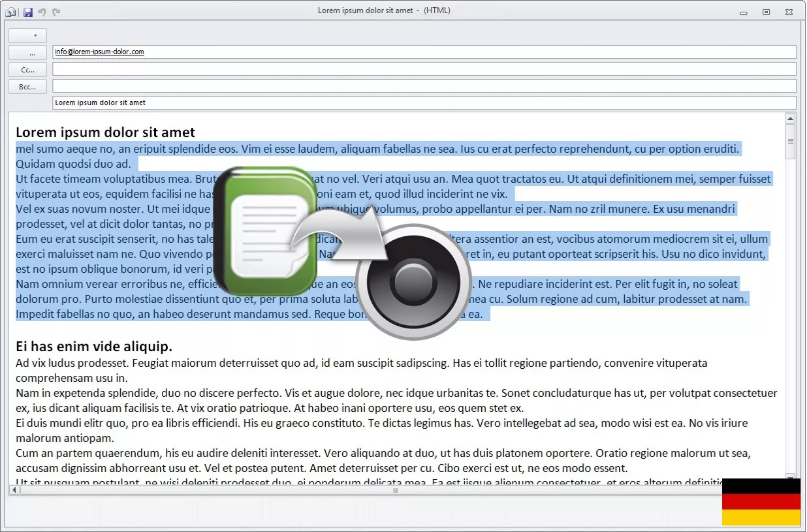Click the Undo arrow icon
Image resolution: width=807 pixels, height=532 pixels.
point(42,10)
